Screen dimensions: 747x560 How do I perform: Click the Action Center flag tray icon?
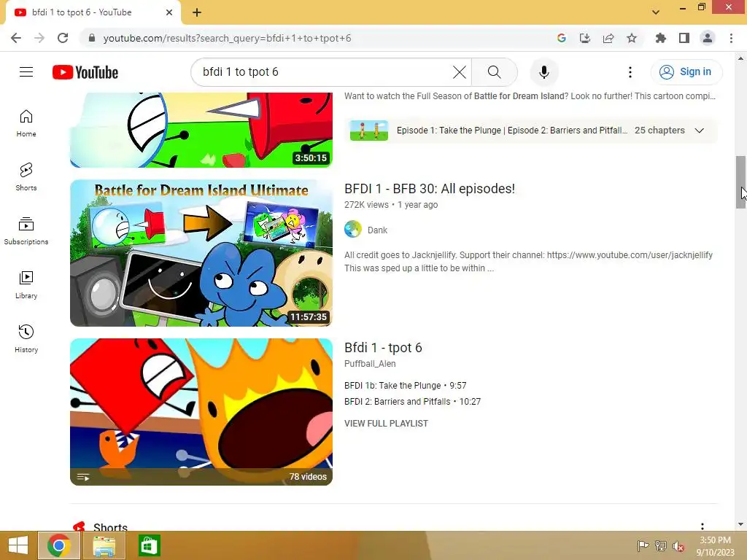643,545
